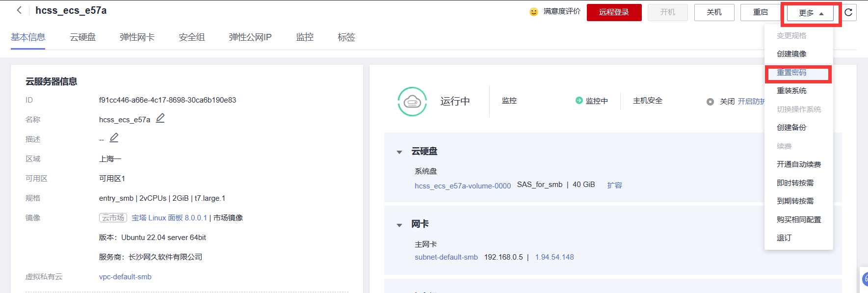The image size is (868, 293).
Task: Open subnet-default-smb link
Action: pos(446,257)
